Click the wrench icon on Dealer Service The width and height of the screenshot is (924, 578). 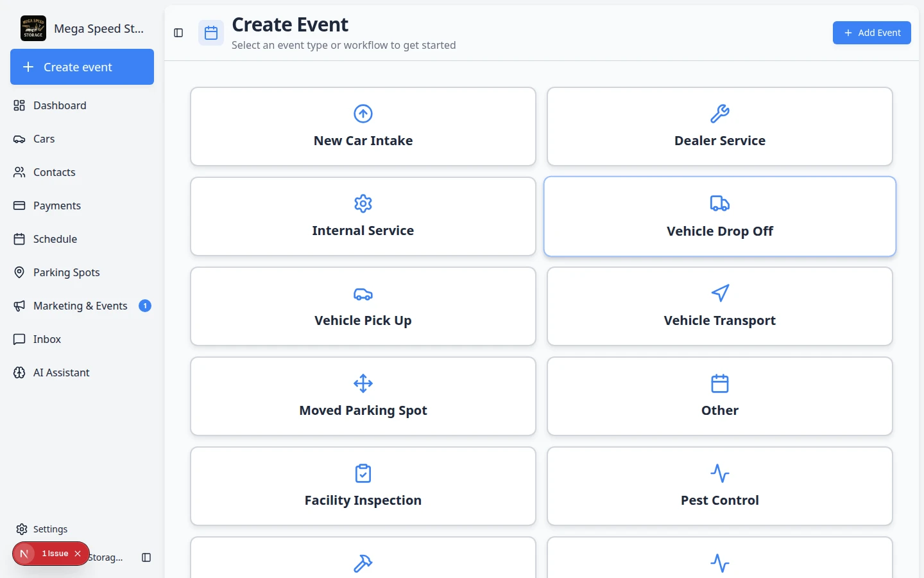(x=720, y=114)
